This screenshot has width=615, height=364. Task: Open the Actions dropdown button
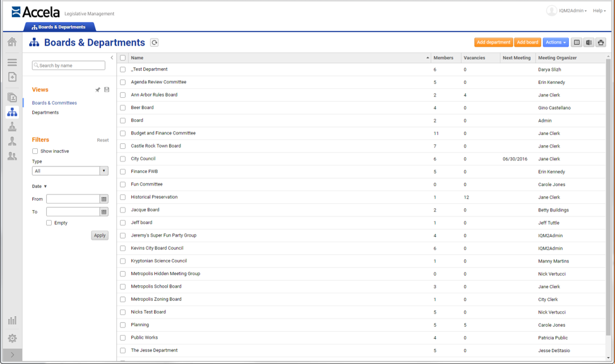(556, 42)
